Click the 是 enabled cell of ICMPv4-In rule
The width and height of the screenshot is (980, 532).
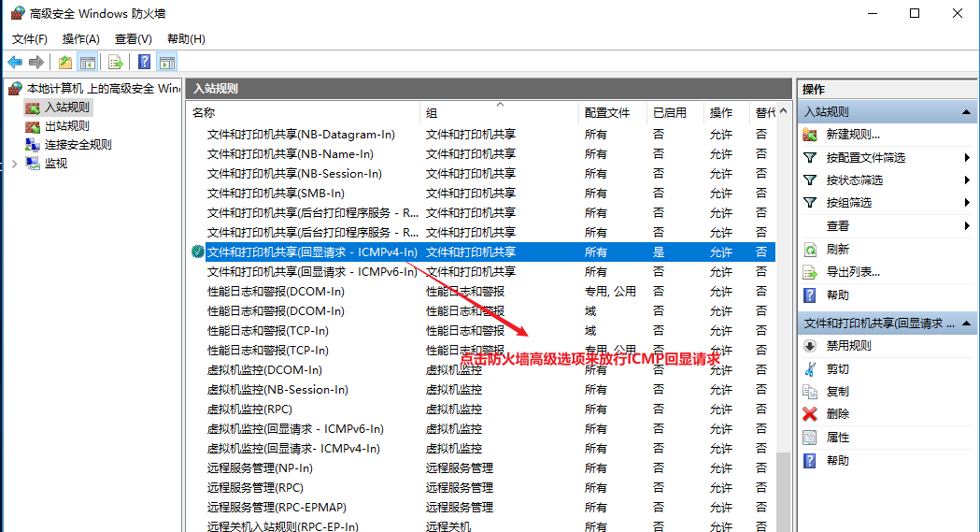659,252
